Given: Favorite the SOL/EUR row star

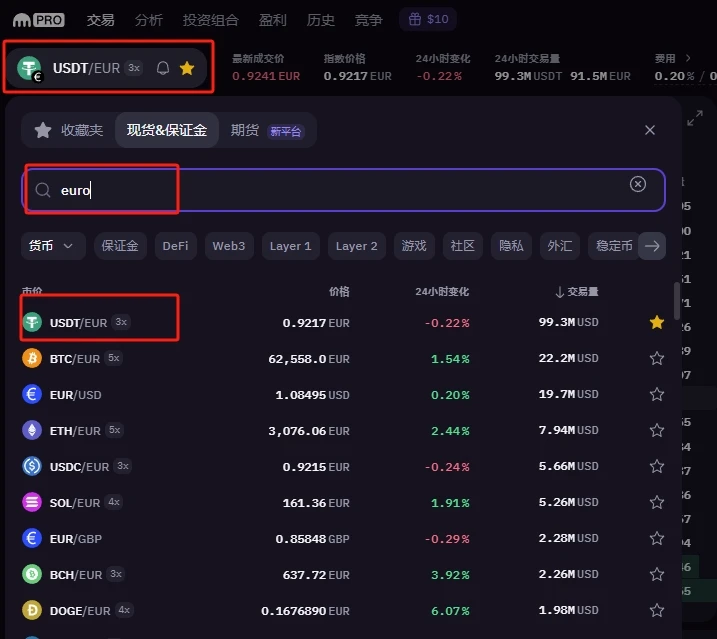Looking at the screenshot, I should [x=657, y=503].
